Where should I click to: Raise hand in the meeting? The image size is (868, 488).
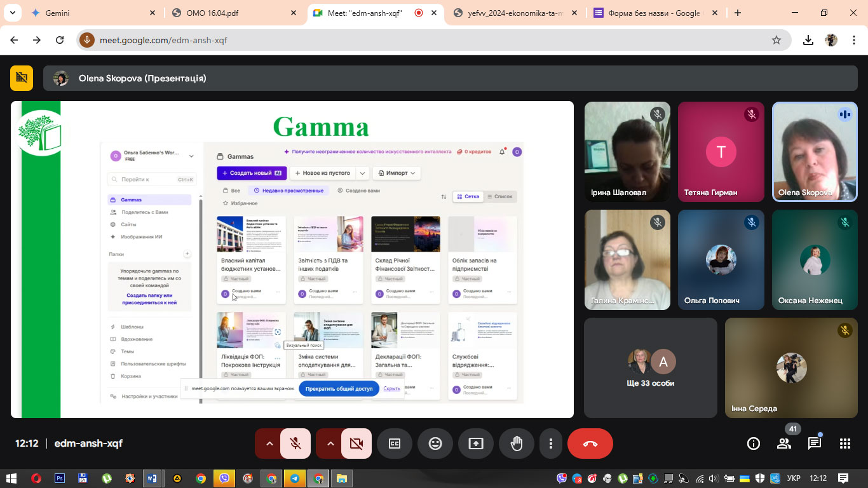(x=517, y=444)
